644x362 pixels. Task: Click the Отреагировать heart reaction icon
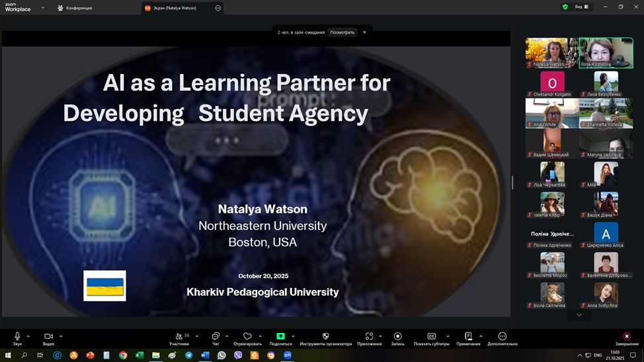tap(247, 336)
